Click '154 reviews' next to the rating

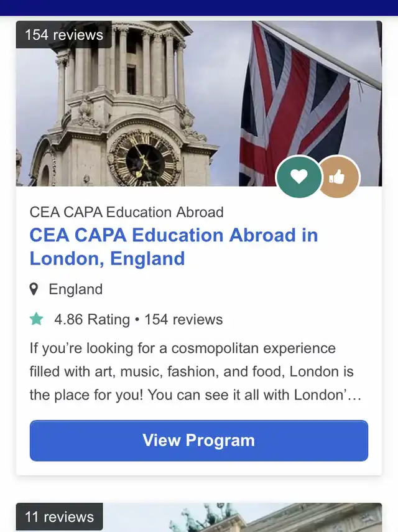(183, 320)
